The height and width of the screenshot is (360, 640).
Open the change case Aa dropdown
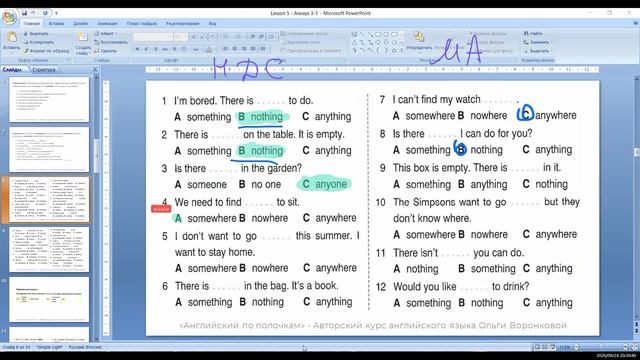tap(197, 49)
